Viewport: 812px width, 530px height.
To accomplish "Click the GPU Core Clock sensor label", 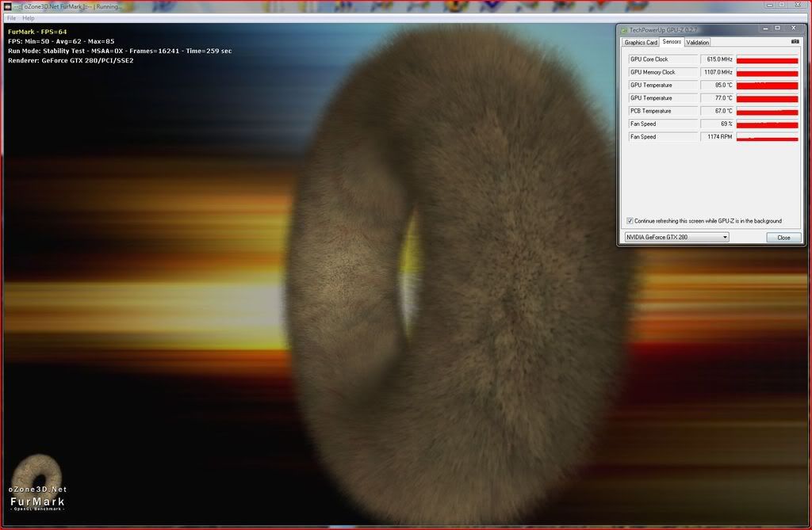I will [x=662, y=59].
